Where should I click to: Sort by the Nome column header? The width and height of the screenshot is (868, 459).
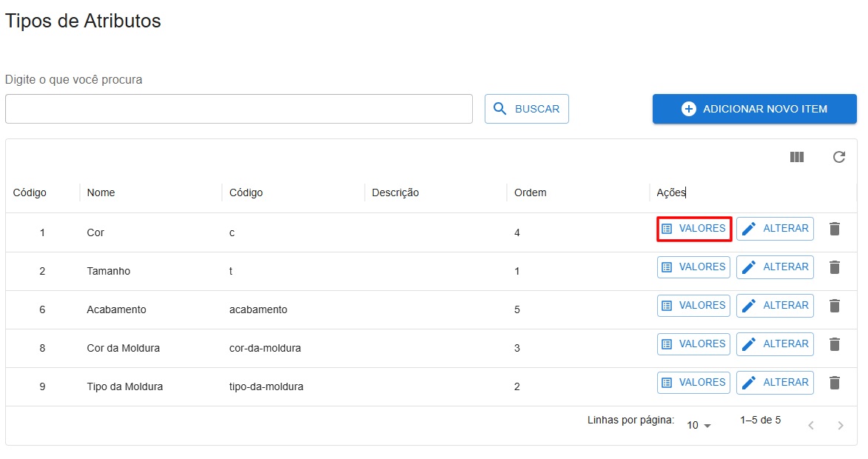[x=101, y=192]
